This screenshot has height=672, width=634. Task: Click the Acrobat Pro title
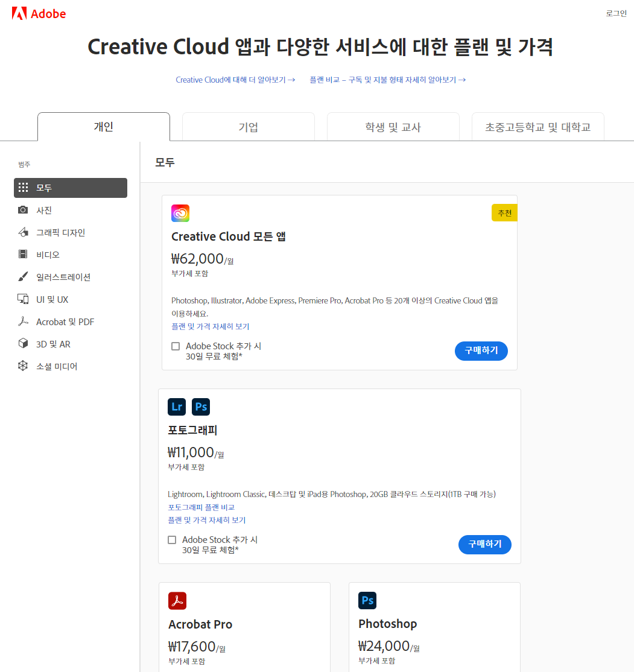[x=200, y=624]
